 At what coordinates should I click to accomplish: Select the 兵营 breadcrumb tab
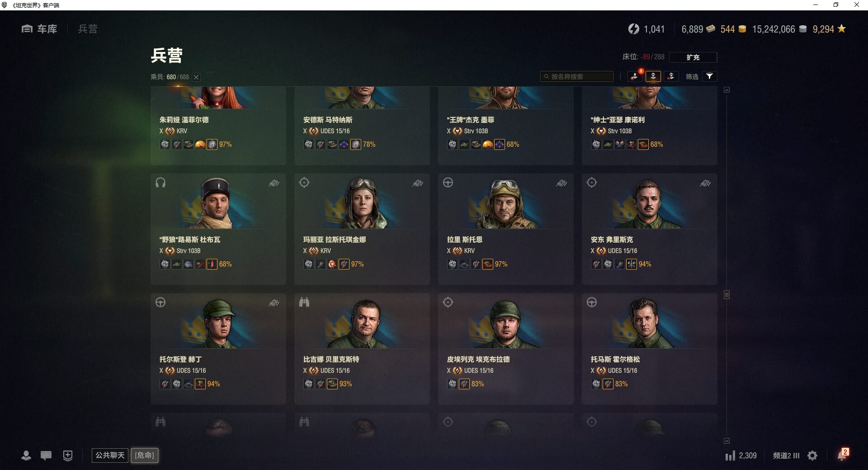[x=87, y=29]
